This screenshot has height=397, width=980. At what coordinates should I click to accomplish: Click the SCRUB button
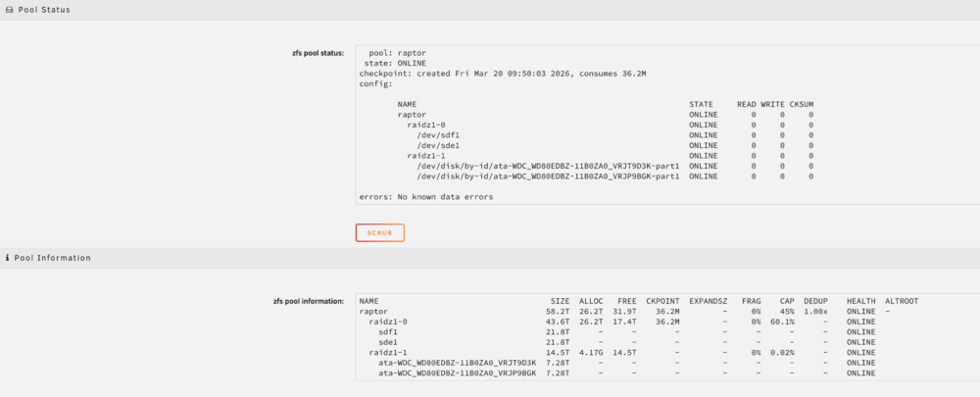[x=380, y=232]
